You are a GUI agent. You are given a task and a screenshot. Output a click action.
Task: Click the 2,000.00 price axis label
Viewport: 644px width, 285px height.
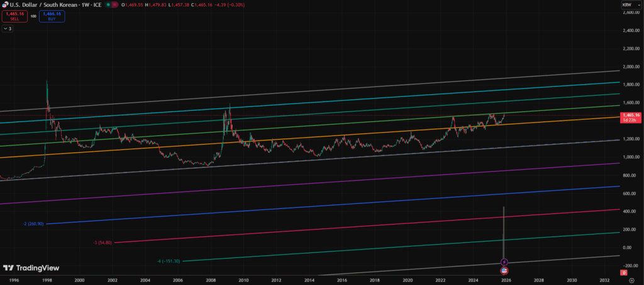coord(631,67)
